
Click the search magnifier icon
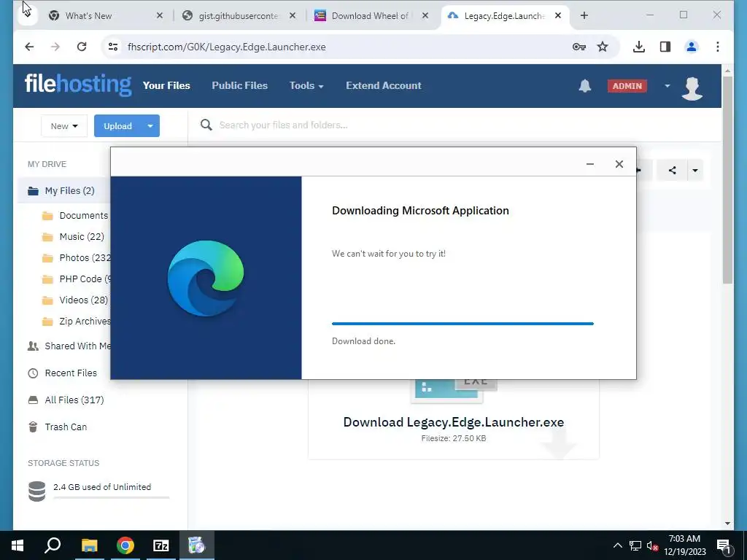(x=206, y=125)
